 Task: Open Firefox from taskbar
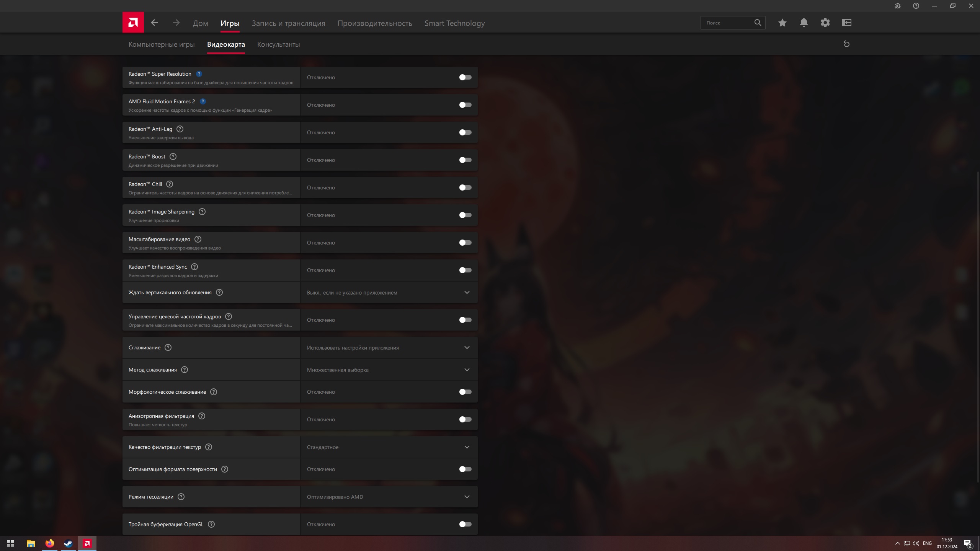click(x=49, y=543)
